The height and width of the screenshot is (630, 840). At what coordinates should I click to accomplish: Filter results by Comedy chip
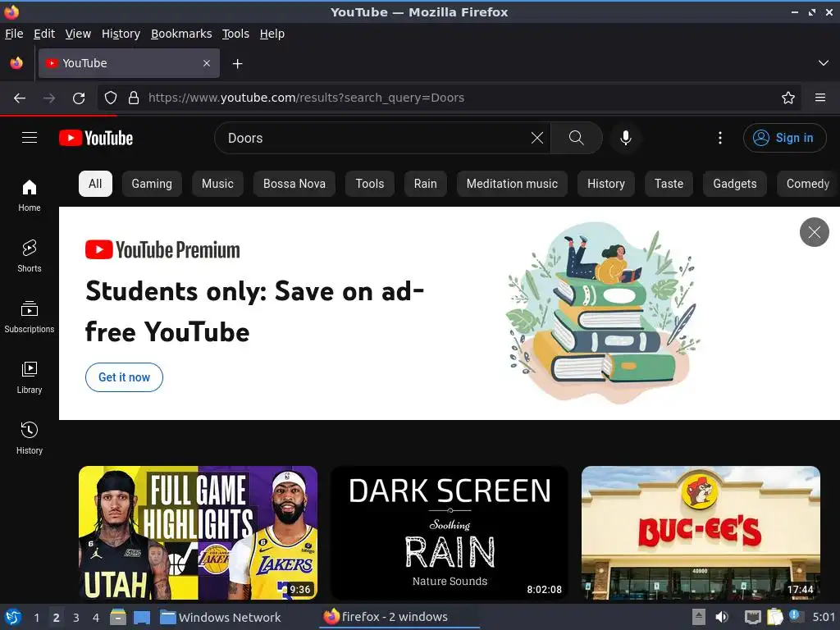(x=807, y=184)
